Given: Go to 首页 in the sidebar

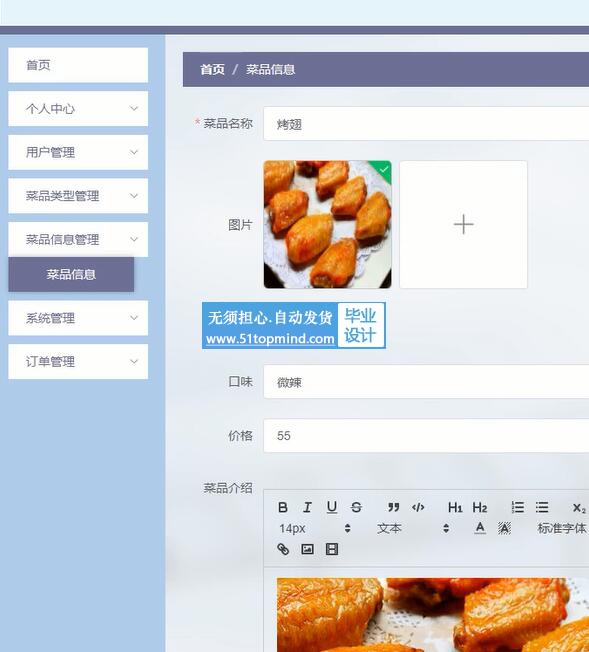Looking at the screenshot, I should pos(78,65).
